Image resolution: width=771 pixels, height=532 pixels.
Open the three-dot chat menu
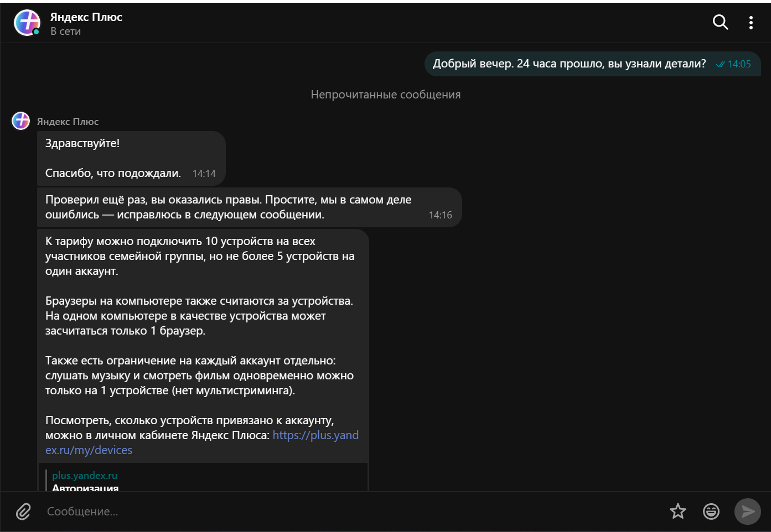[751, 22]
